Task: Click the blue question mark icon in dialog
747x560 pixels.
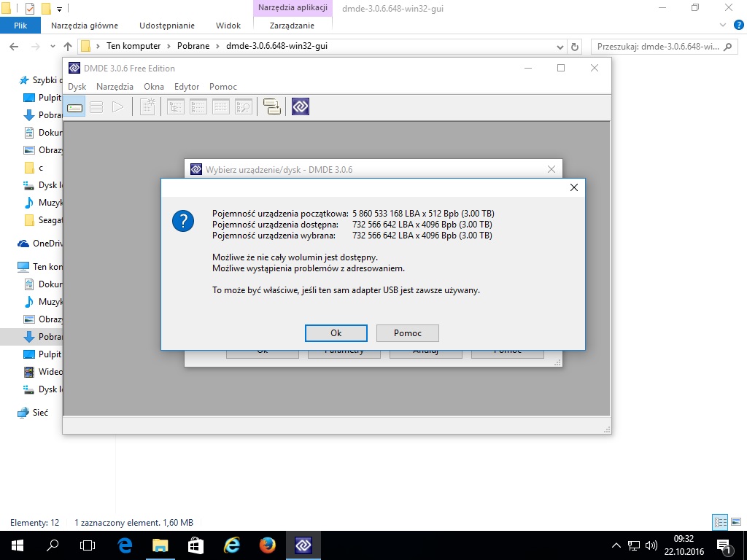Action: (x=183, y=221)
